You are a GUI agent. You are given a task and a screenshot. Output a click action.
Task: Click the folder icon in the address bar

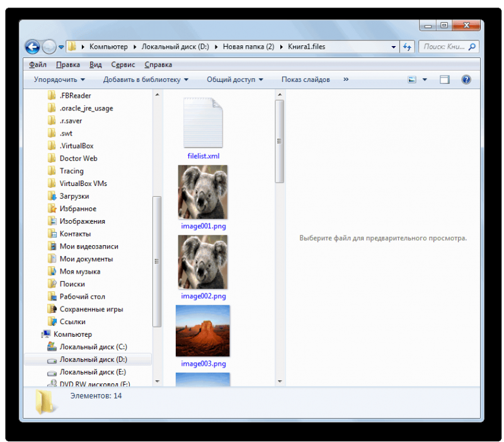click(72, 47)
